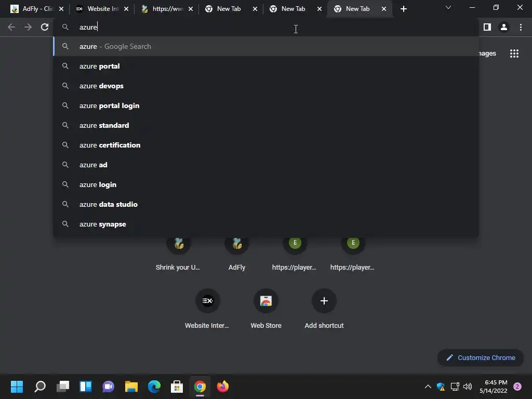Close the Website Int tab
Screen dimensions: 532x399
tap(126, 9)
